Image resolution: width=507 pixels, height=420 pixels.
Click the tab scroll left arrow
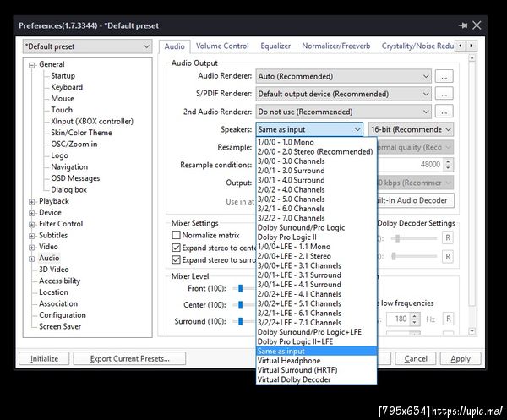(x=461, y=46)
